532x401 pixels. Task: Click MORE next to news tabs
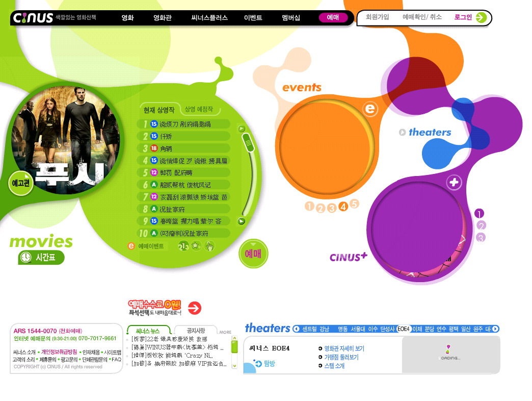[225, 332]
